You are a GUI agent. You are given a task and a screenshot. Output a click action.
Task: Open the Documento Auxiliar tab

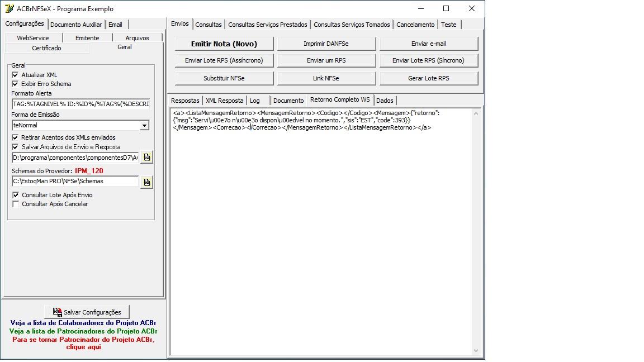76,25
